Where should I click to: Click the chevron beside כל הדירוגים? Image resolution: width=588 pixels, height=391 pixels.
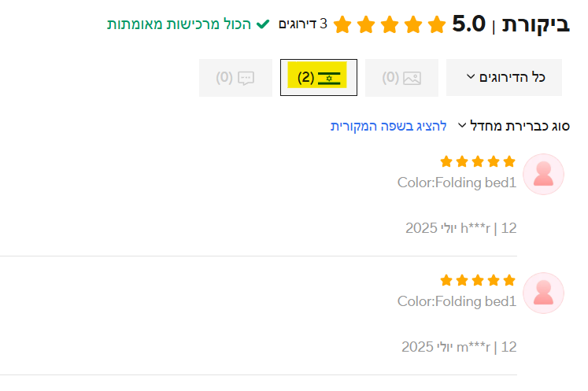tap(471, 77)
